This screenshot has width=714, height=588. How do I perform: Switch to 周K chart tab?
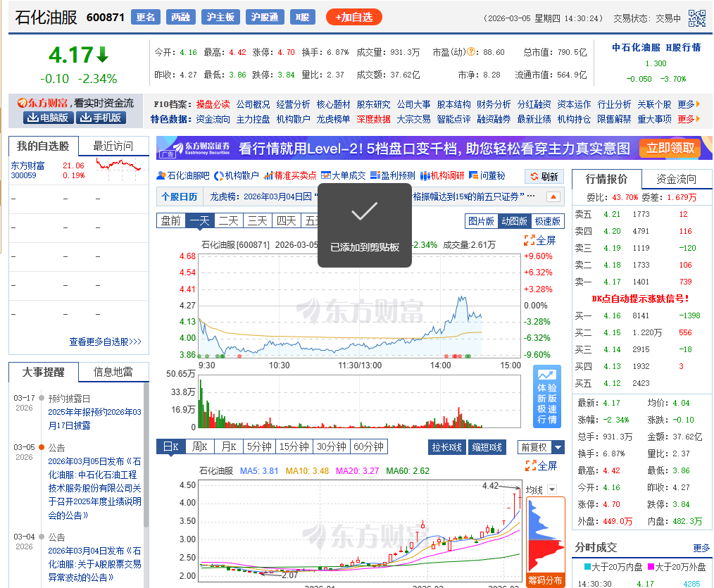coord(199,446)
